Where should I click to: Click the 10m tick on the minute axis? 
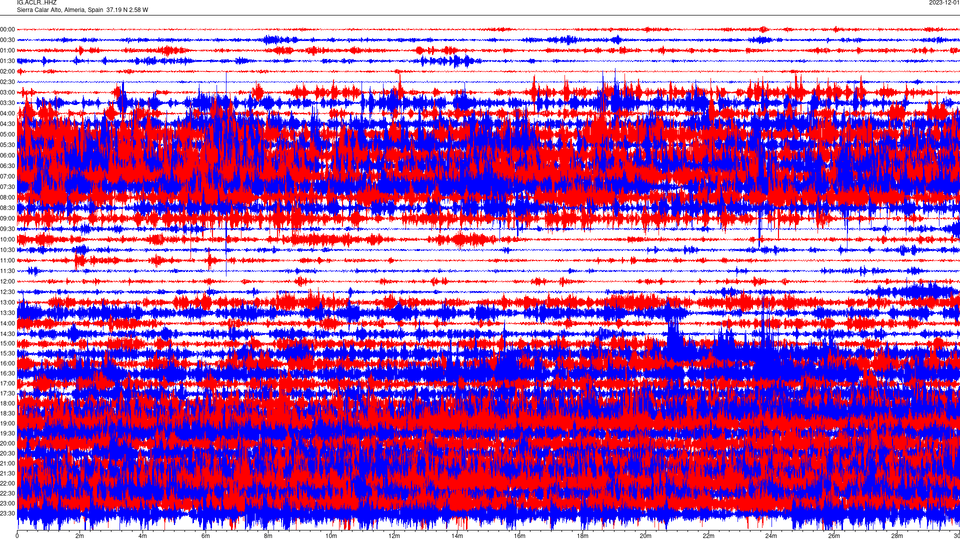(331, 536)
